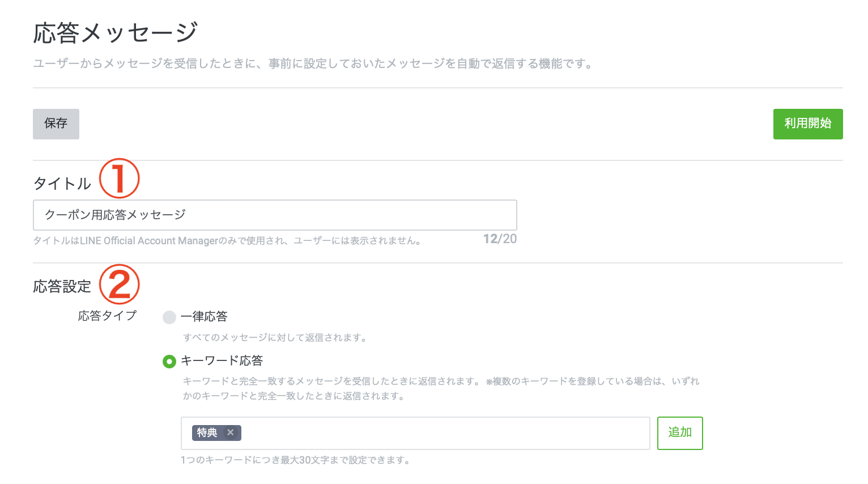
Task: Click the タイトル section label
Action: pyautogui.click(x=62, y=184)
